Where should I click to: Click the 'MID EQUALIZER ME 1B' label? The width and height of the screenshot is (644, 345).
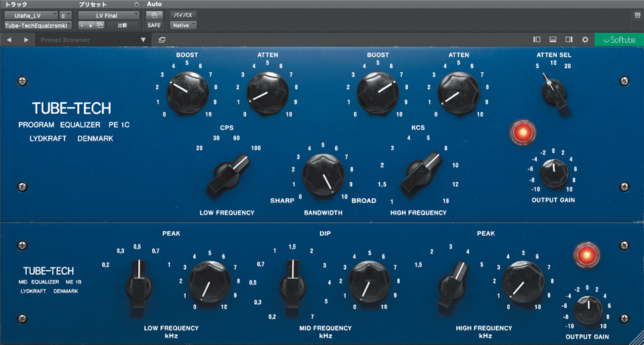(x=50, y=282)
